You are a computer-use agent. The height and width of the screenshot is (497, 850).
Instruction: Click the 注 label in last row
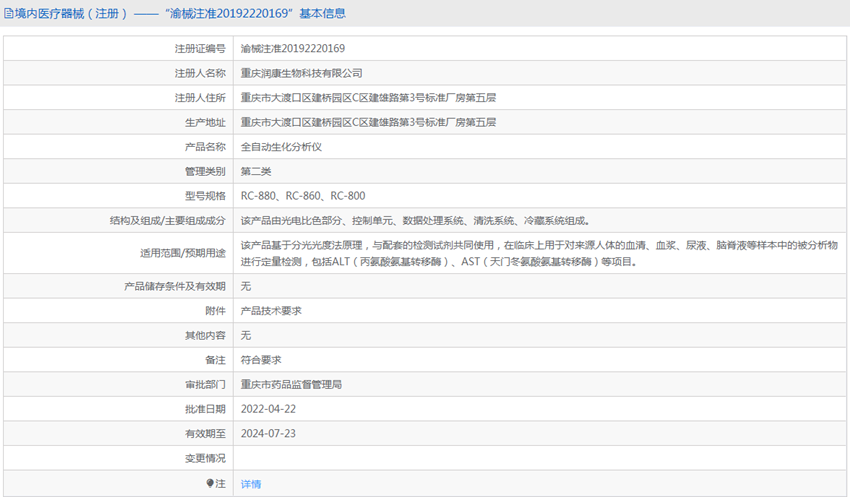(220, 483)
